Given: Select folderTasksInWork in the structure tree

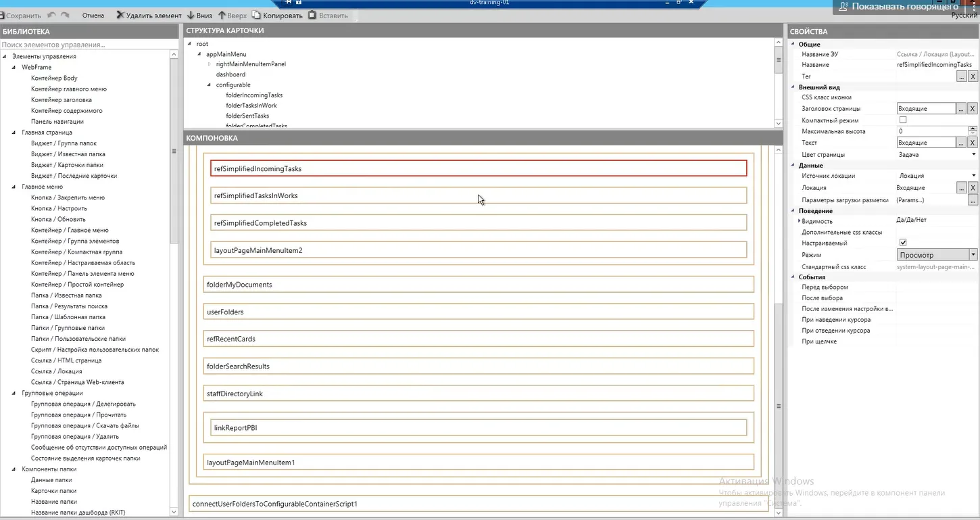Looking at the screenshot, I should pos(251,105).
